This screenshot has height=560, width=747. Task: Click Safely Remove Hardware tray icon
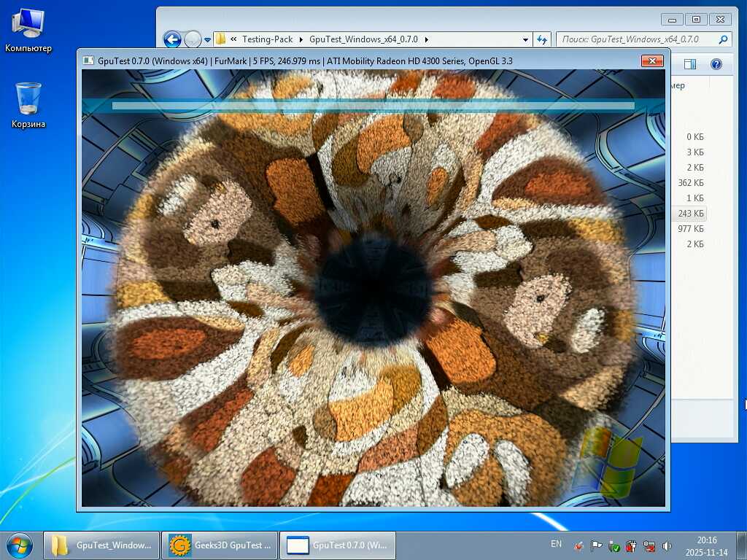click(614, 546)
